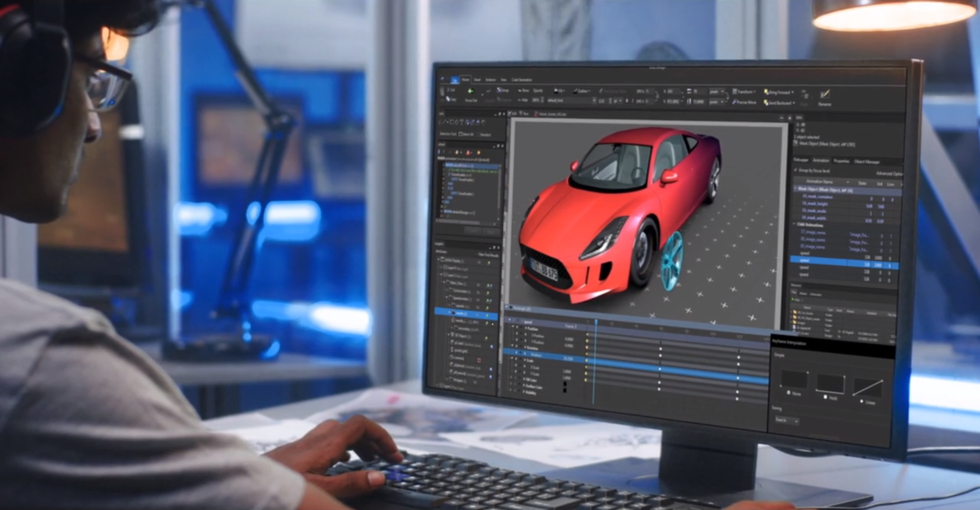
Task: Click the Outline Color swatch in timeline
Action: 565,391
